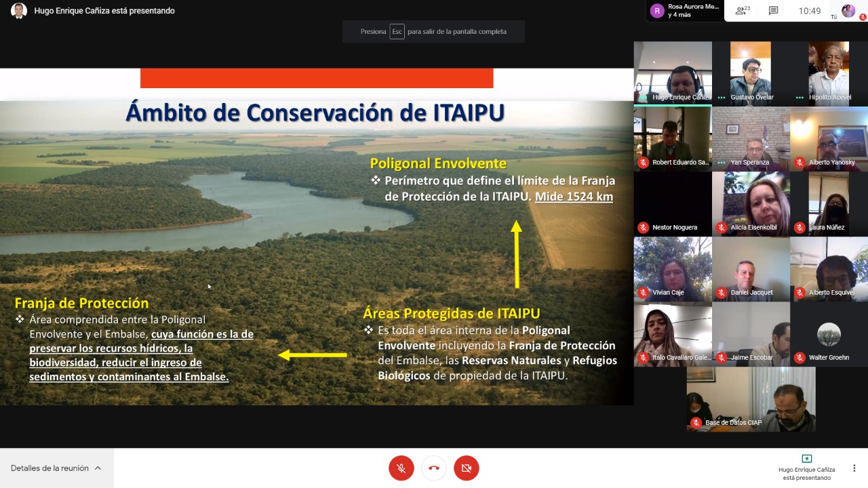Click the Rosa Aurora Me... y 4 más chip

click(684, 11)
